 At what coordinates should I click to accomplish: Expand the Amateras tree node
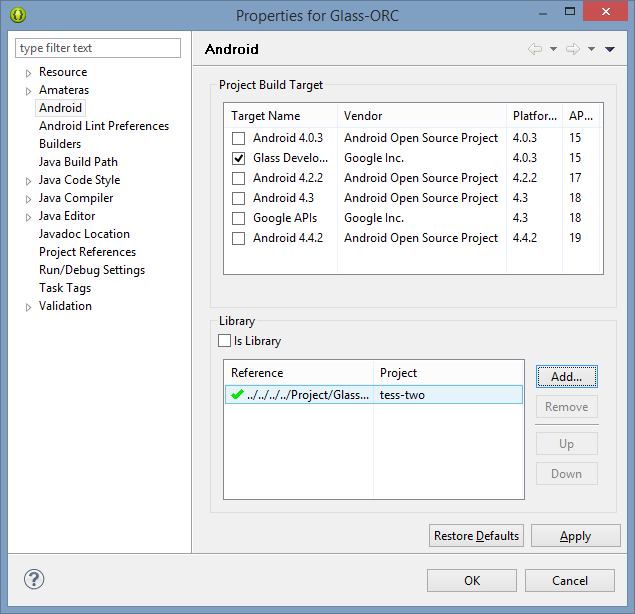click(28, 91)
